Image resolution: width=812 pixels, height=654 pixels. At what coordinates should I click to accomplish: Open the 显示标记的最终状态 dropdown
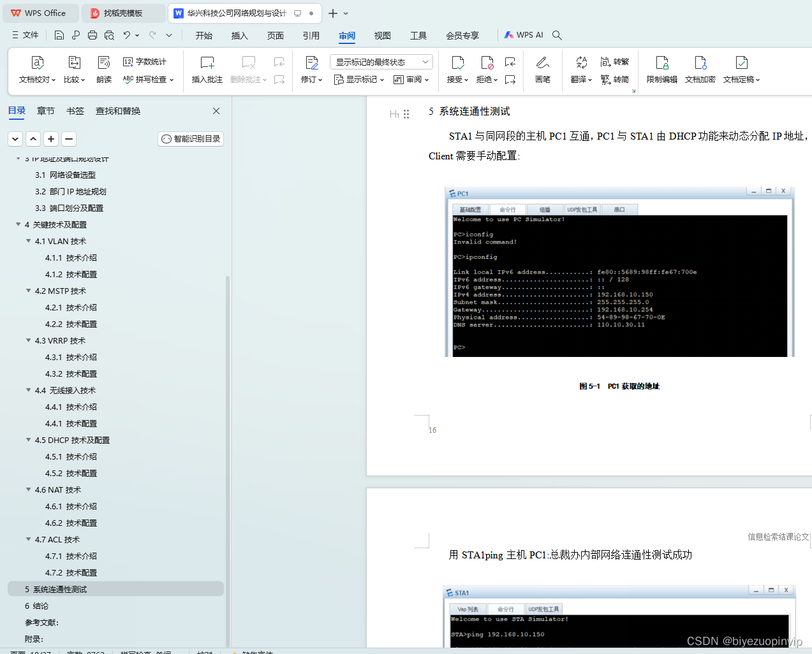381,62
